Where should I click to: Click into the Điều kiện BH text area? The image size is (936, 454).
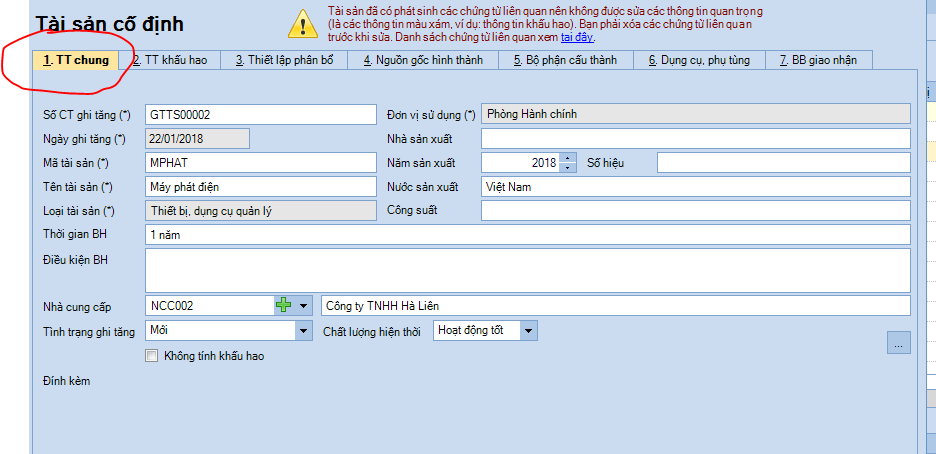click(527, 270)
